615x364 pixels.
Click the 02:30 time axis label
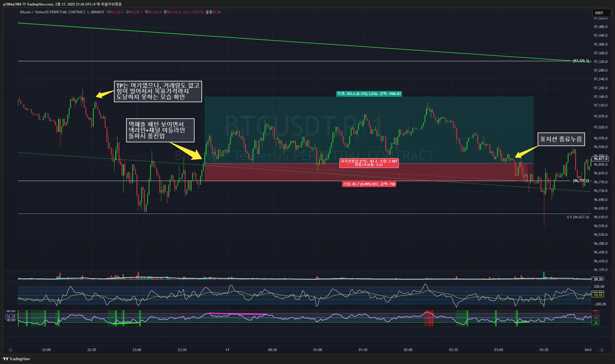click(x=453, y=350)
